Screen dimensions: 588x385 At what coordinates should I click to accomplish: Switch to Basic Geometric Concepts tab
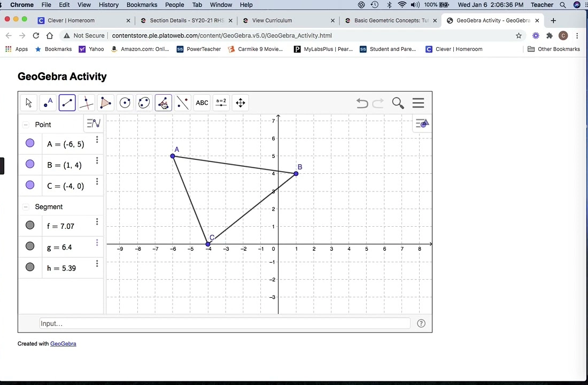point(390,21)
